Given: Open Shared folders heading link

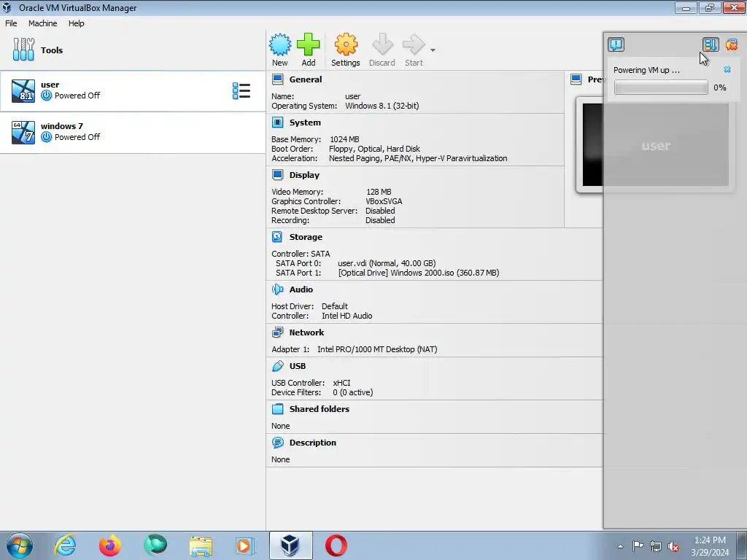Looking at the screenshot, I should 320,408.
